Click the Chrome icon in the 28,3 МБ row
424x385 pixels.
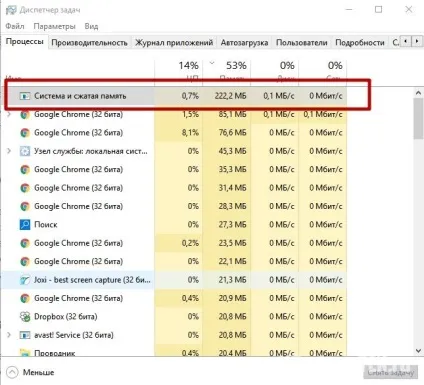tap(25, 206)
